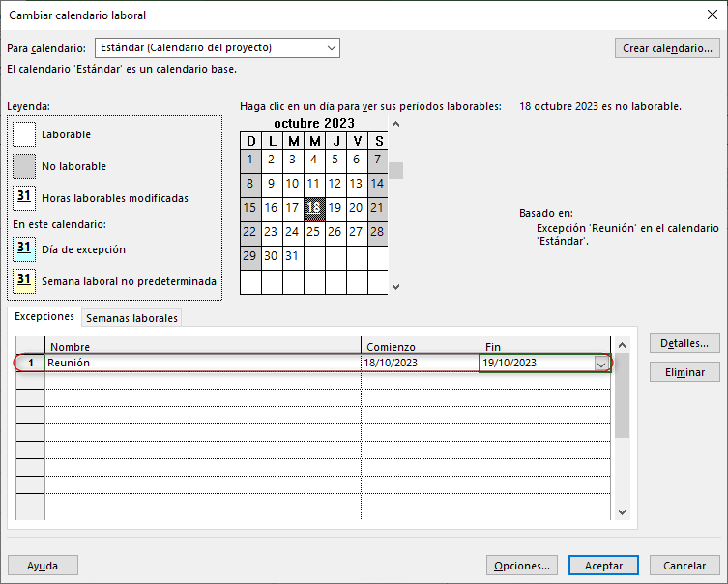
Task: Open Detalles for the Reunión exception
Action: (684, 343)
